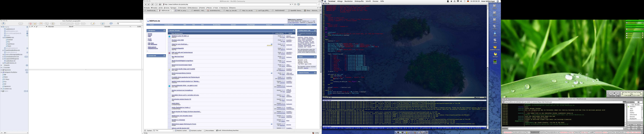Go forward in the BSDForen browser window

click(148, 4)
